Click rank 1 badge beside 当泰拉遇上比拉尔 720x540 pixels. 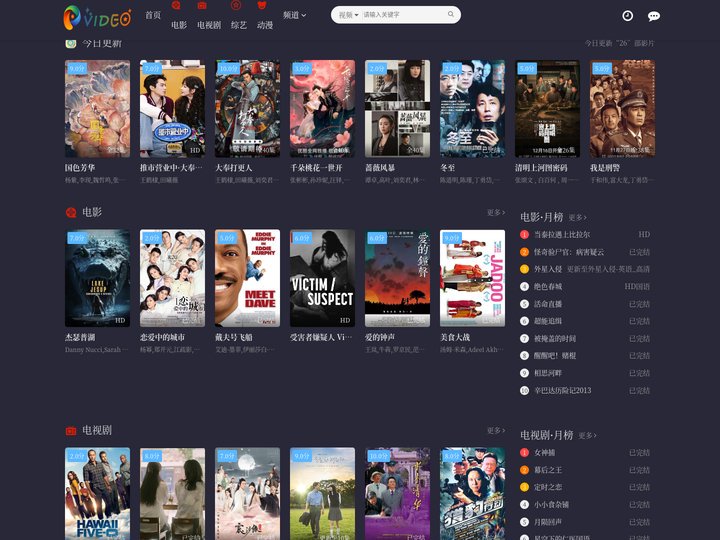click(x=524, y=235)
